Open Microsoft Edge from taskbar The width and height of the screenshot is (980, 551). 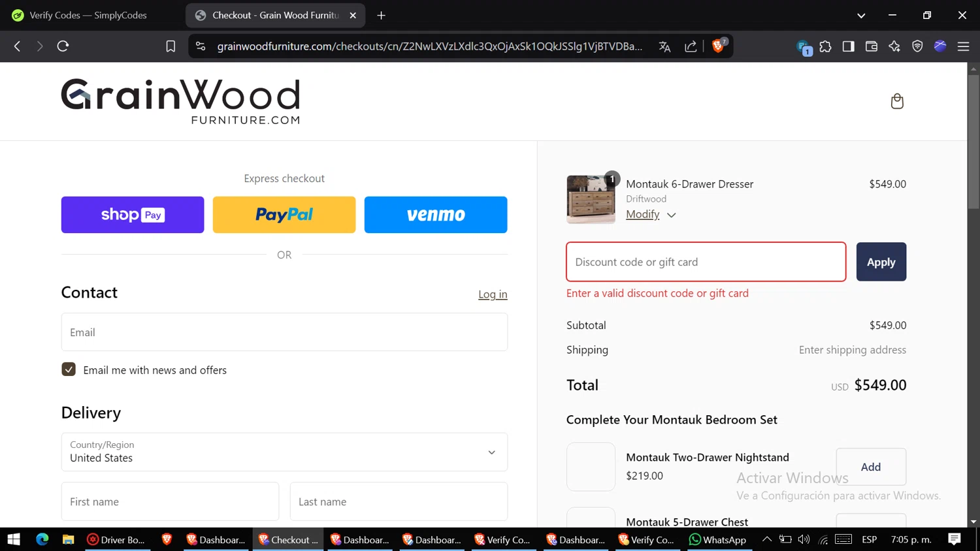click(x=42, y=539)
